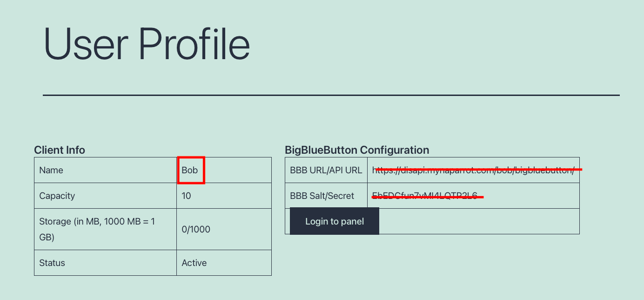
Task: Click the BigBlueButton Configuration heading
Action: tap(357, 150)
